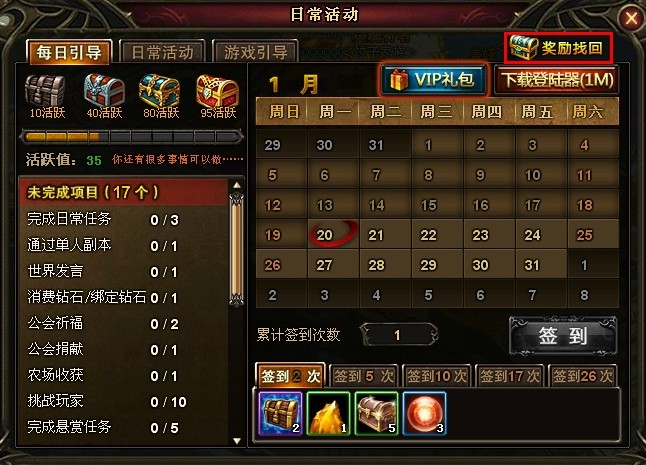The image size is (646, 465).
Task: Switch to the 日常活动 tab
Action: (x=162, y=52)
